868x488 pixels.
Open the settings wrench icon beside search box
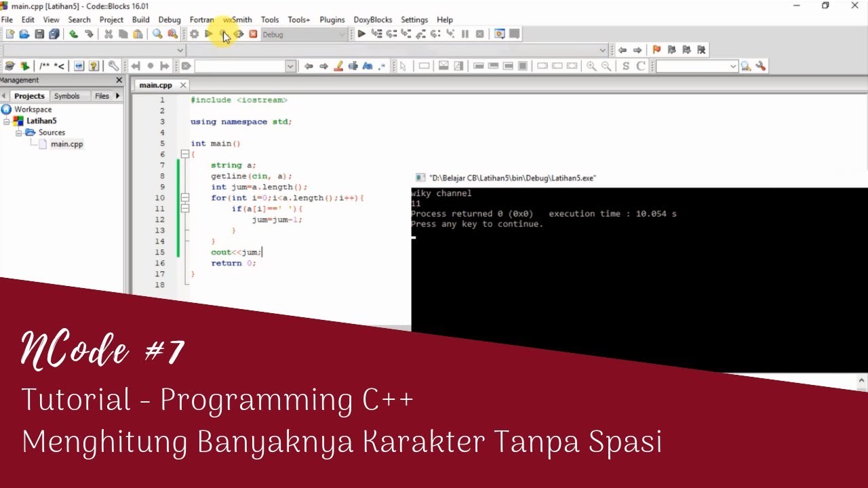[x=761, y=66]
